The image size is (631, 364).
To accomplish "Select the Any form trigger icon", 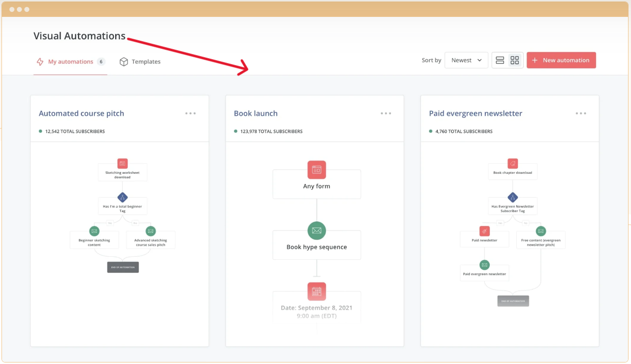I will click(316, 169).
